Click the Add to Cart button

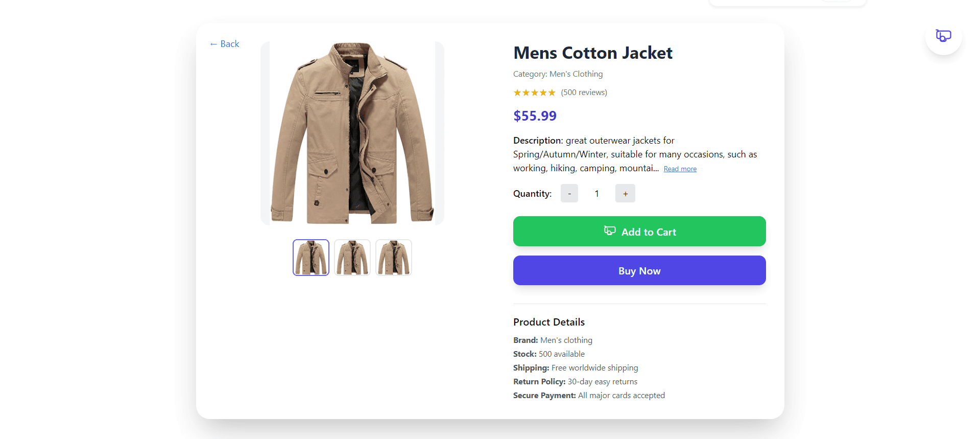click(x=639, y=231)
